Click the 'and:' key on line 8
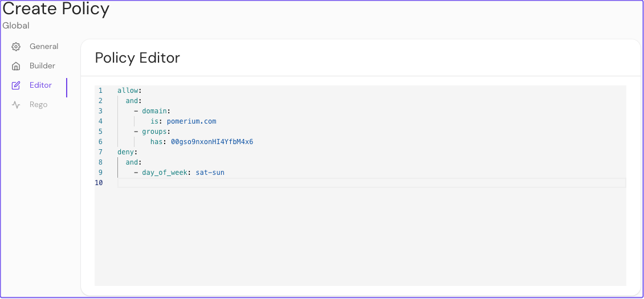Screen dimensions: 644x299 133,162
